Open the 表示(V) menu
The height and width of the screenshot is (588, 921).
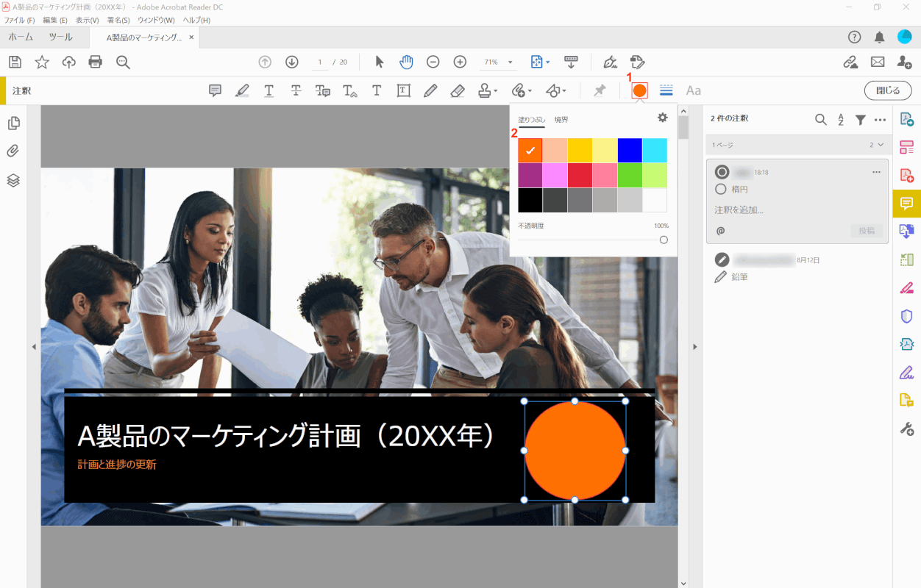[x=87, y=20]
